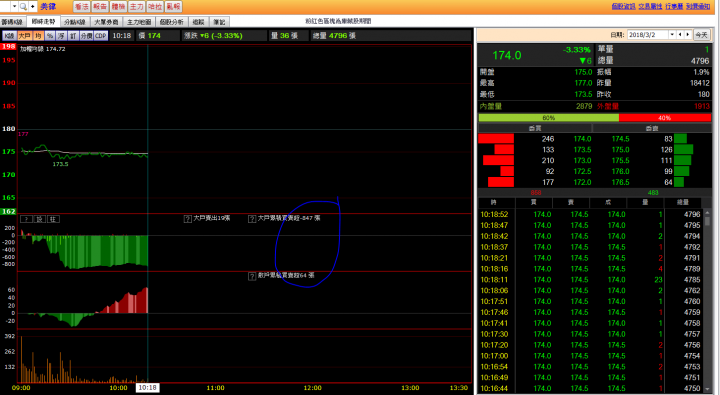Toggle the 浮 chart option button
Image resolution: width=720 pixels, height=395 pixels.
pos(62,35)
